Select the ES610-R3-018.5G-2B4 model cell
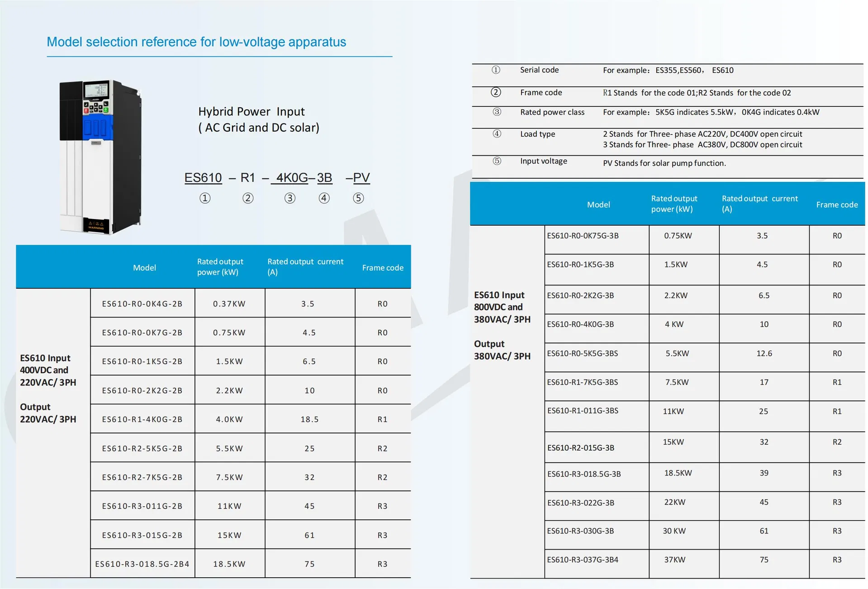868x589 pixels. pos(142,564)
